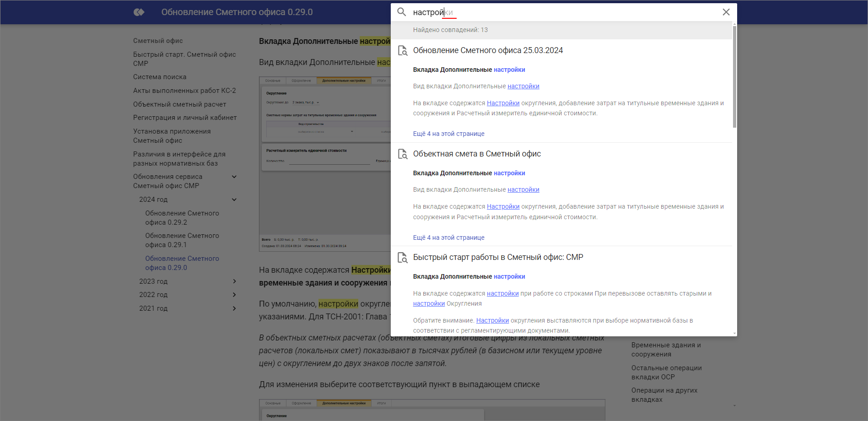Select 'Обновление Сметного офиса 0.29.2' in sidebar
This screenshot has width=868, height=421.
point(182,218)
